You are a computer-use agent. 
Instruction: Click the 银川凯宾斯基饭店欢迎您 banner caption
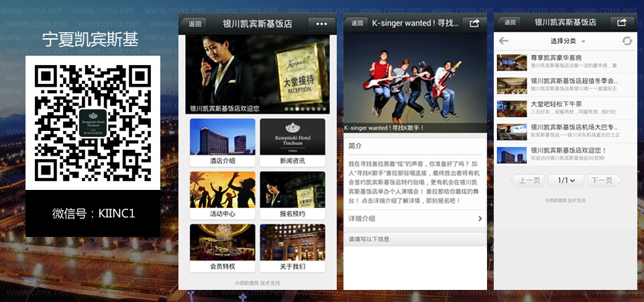point(225,109)
